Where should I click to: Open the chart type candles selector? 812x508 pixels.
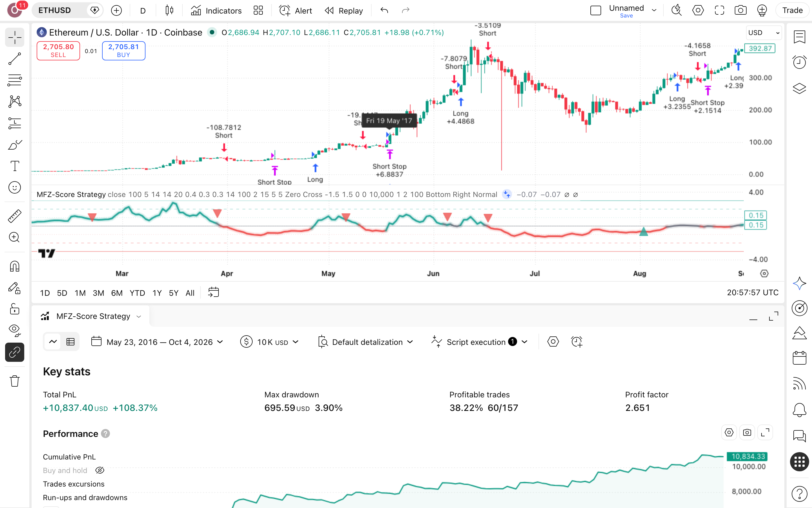point(169,10)
